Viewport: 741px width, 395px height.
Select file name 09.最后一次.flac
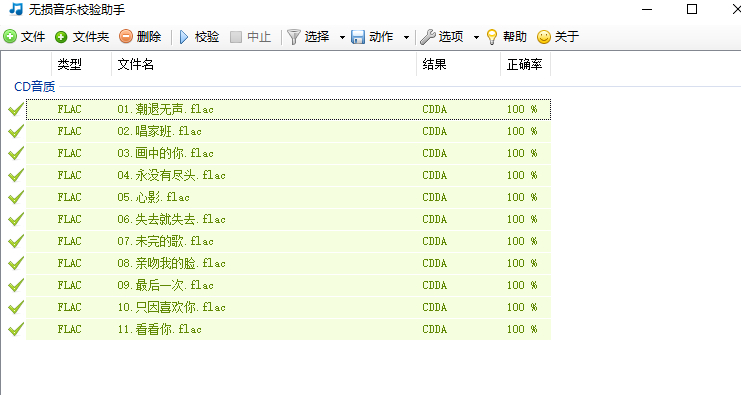coord(165,285)
